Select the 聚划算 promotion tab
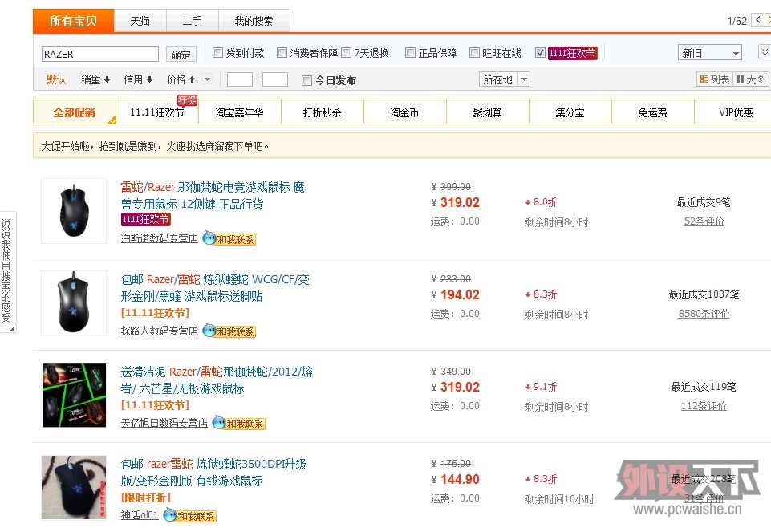The image size is (771, 532). tap(487, 112)
